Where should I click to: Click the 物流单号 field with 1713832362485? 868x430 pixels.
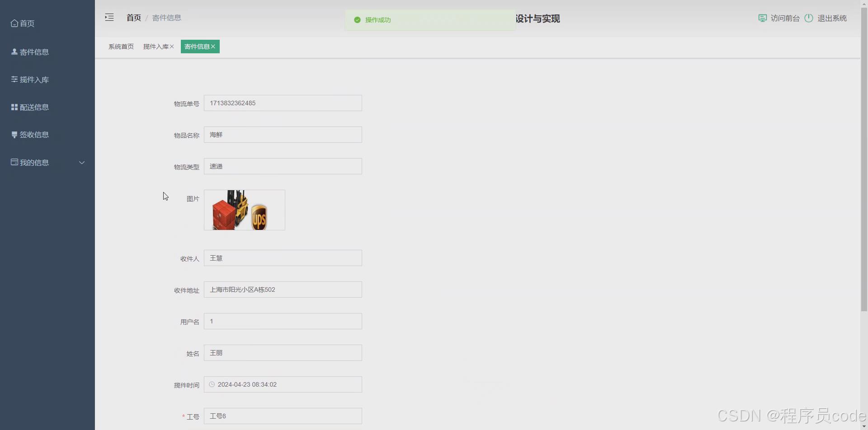click(283, 103)
